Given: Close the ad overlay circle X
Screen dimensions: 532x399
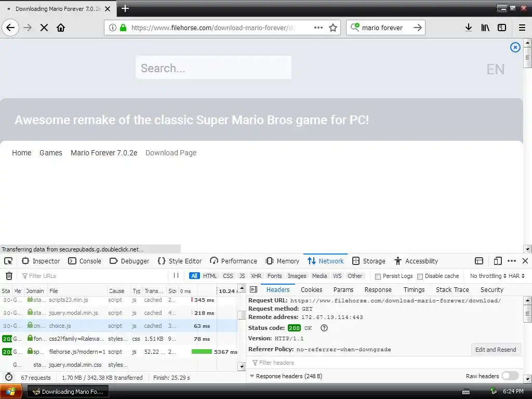Looking at the screenshot, I should [515, 47].
